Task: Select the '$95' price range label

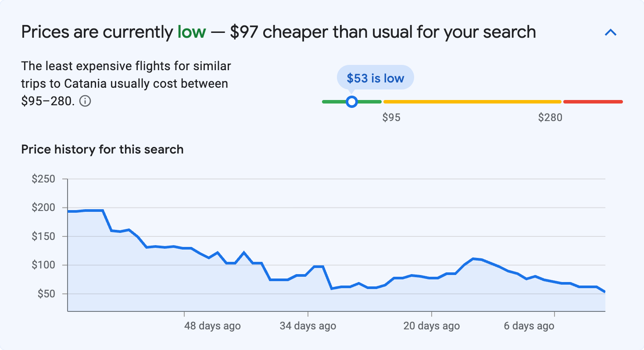Action: point(392,117)
